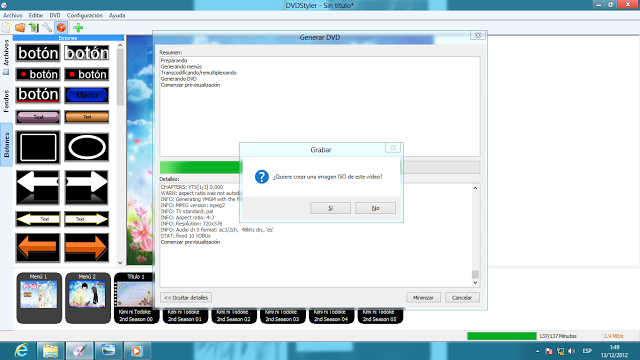Click the '137/137 Minutos' status text
The image size is (640, 360).
tap(558, 336)
